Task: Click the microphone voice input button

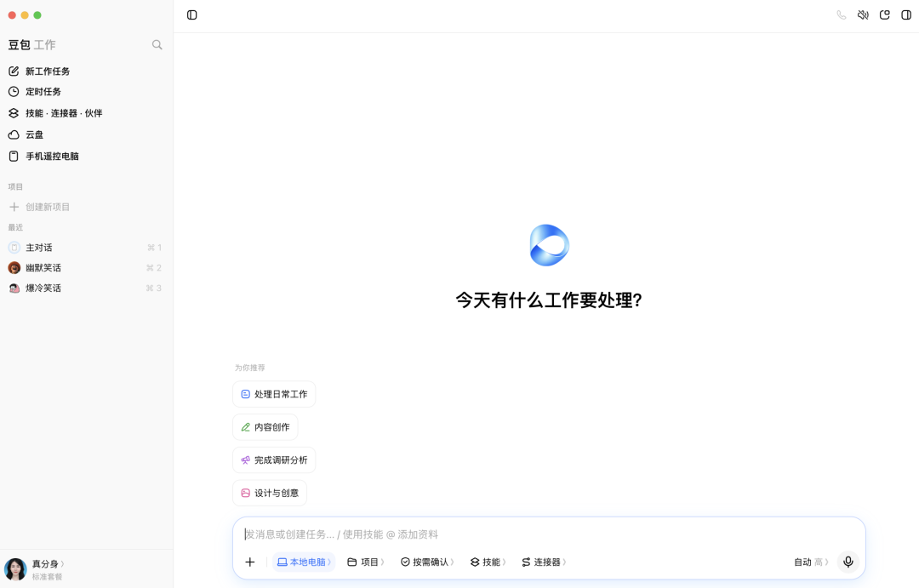Action: [x=848, y=562]
